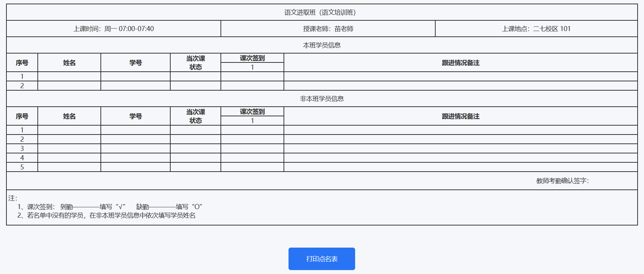Click the 教师考勤确认签字 label
Screen dimensions: 644x274
[x=562, y=181]
